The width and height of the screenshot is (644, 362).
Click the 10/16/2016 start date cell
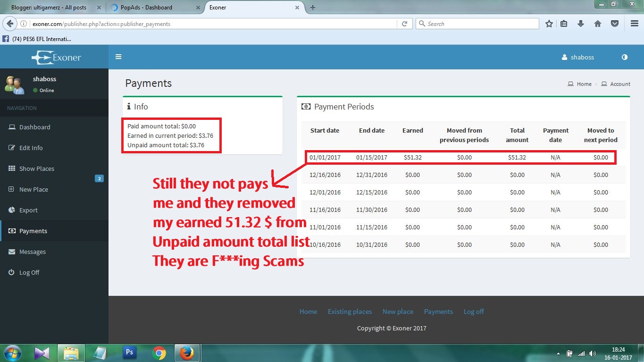(325, 244)
